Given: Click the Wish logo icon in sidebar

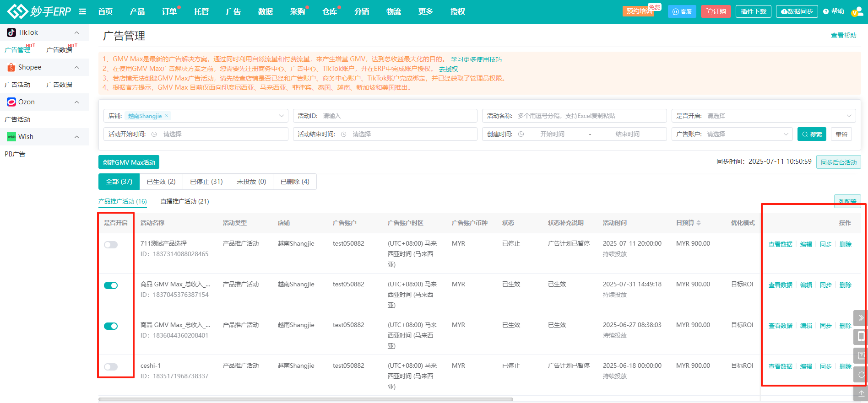Looking at the screenshot, I should [11, 137].
